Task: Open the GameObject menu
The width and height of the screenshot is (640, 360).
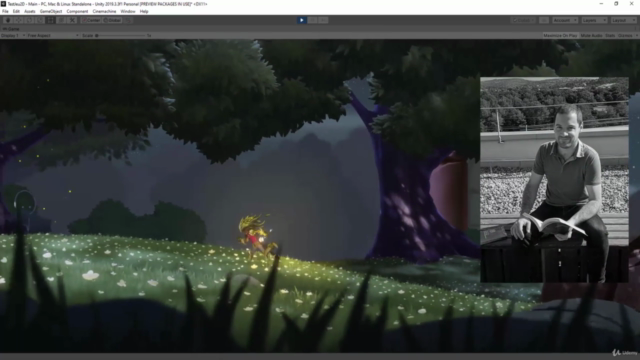Action: [51, 11]
